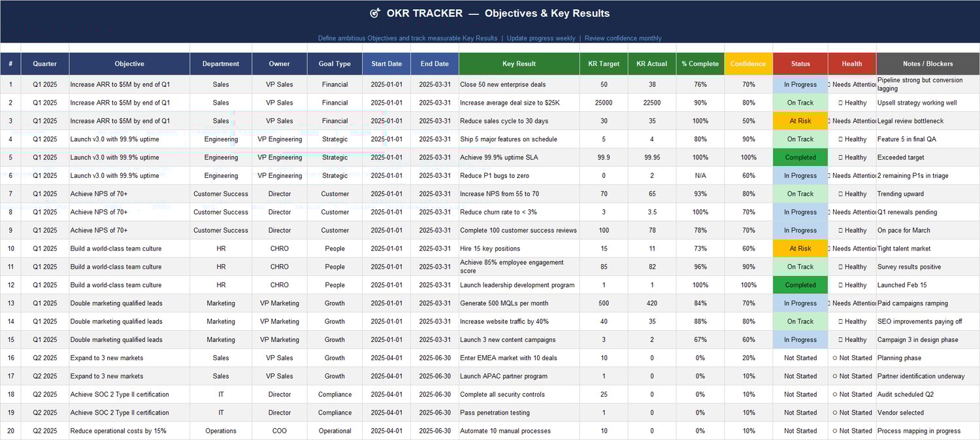Click the Quarter header cell
The width and height of the screenshot is (980, 440).
pos(44,63)
